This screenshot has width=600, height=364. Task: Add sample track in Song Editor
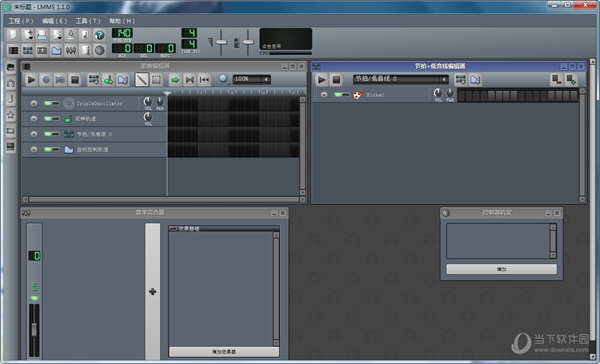pos(108,80)
